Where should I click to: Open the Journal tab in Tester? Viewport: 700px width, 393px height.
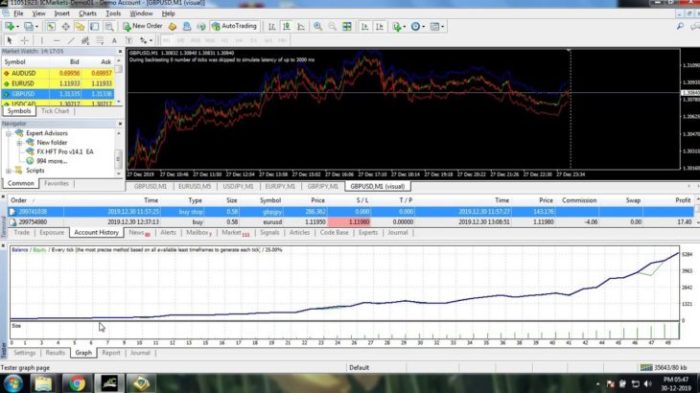click(140, 353)
